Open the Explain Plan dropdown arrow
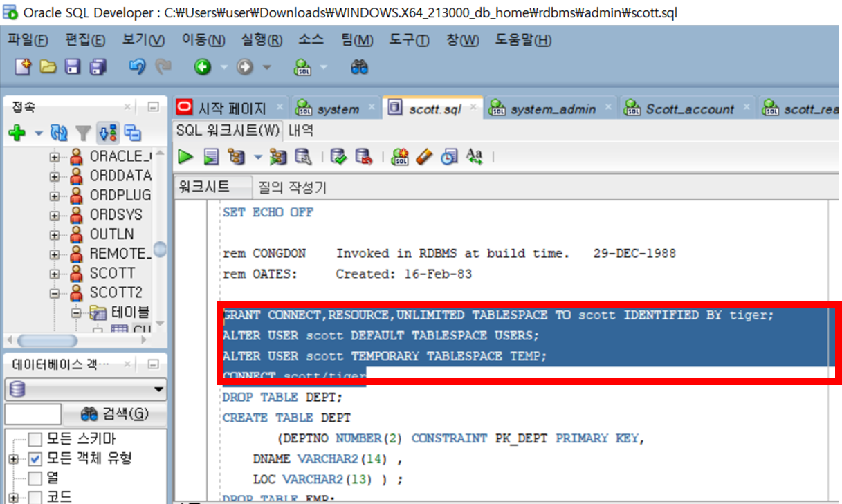Viewport: 842px width, 504px height. pos(257,158)
